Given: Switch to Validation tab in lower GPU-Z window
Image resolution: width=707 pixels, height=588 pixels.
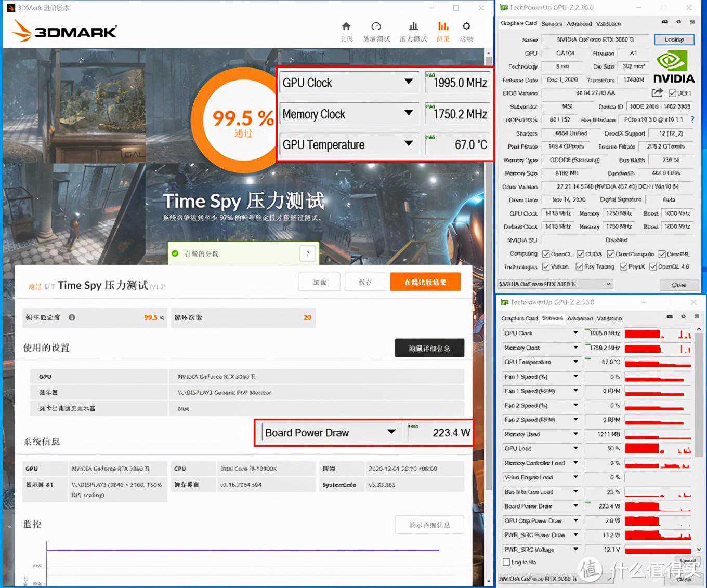Looking at the screenshot, I should pyautogui.click(x=609, y=318).
